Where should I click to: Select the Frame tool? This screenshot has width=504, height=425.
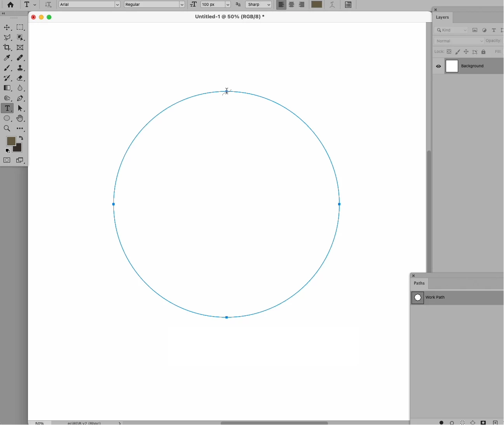pyautogui.click(x=20, y=48)
